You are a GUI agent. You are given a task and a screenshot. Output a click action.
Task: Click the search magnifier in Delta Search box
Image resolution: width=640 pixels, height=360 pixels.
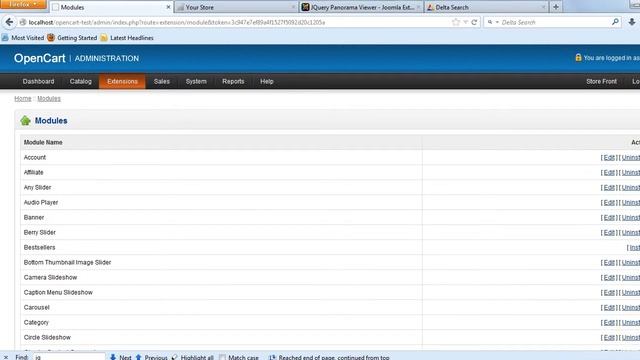point(615,22)
